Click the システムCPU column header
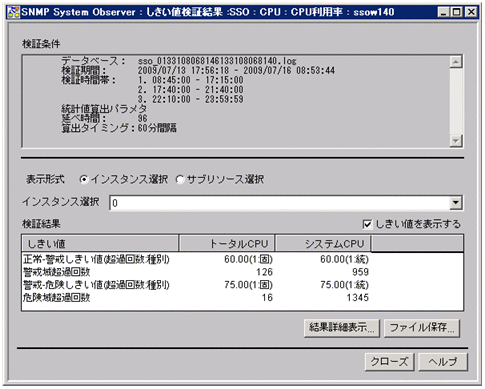 [x=323, y=244]
